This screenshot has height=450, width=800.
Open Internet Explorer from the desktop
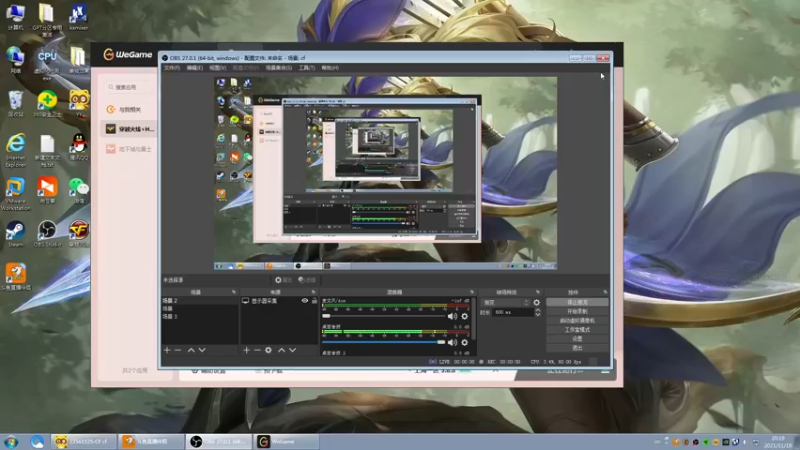pos(15,150)
